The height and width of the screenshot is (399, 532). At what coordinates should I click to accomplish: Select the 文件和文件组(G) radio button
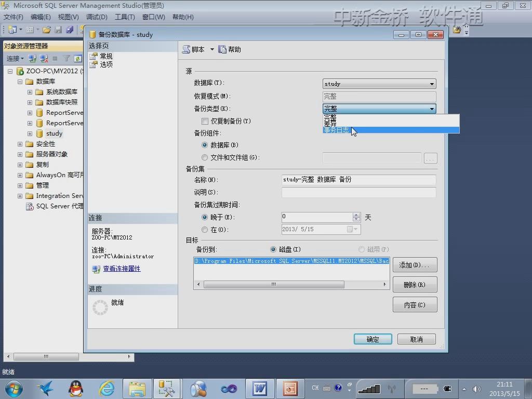point(205,157)
